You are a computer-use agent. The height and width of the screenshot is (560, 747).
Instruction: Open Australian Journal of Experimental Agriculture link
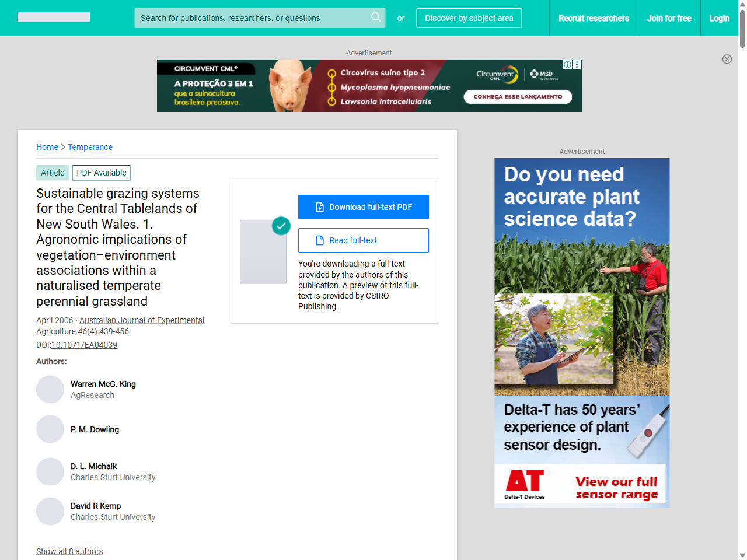(x=120, y=325)
